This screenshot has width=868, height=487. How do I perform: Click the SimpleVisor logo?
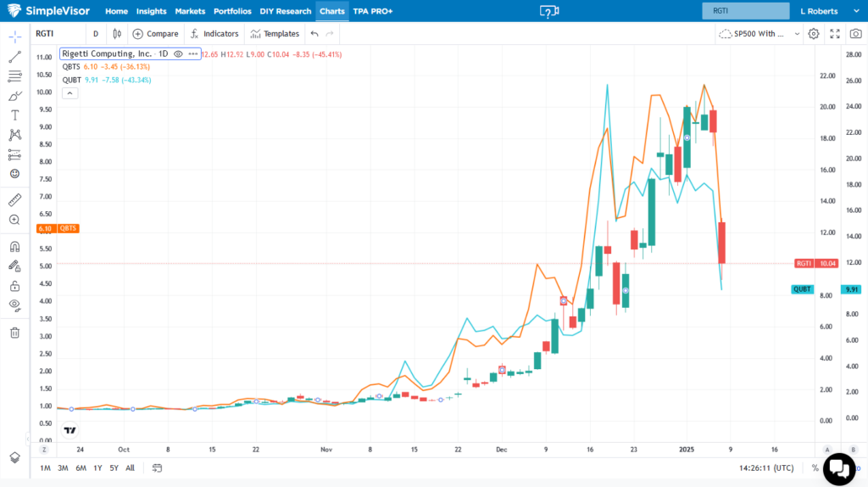48,10
